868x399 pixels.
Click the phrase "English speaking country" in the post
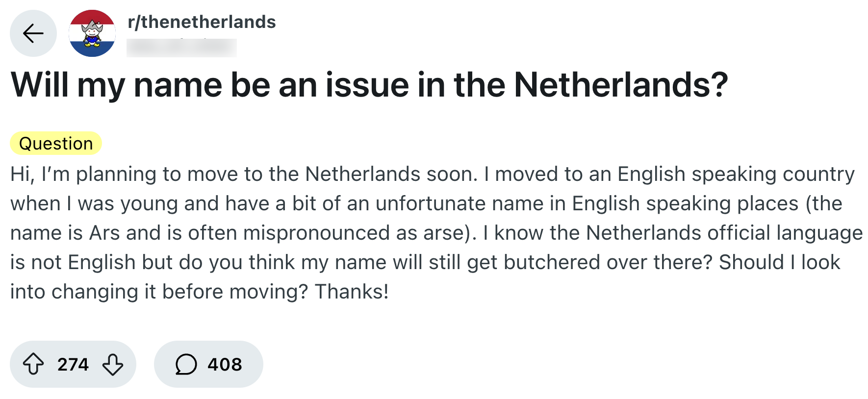(736, 174)
